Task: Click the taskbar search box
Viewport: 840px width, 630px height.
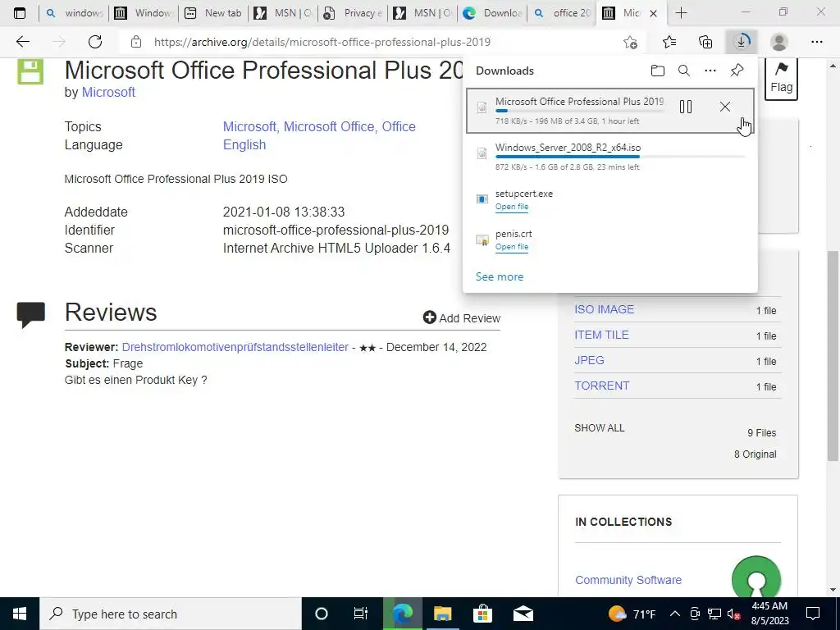Action: coord(171,614)
